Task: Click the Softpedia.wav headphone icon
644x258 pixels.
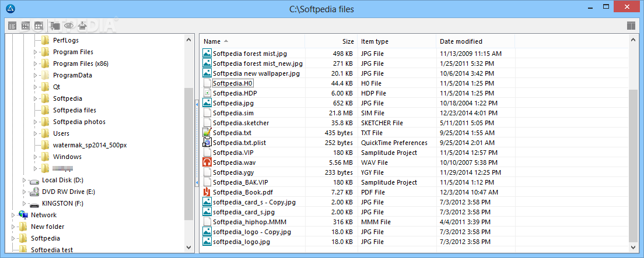Action: pos(208,162)
